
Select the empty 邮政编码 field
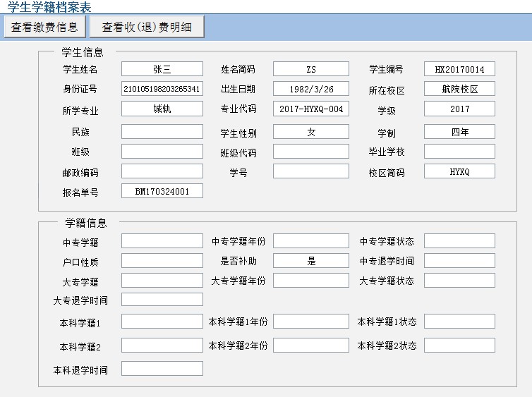(x=162, y=171)
